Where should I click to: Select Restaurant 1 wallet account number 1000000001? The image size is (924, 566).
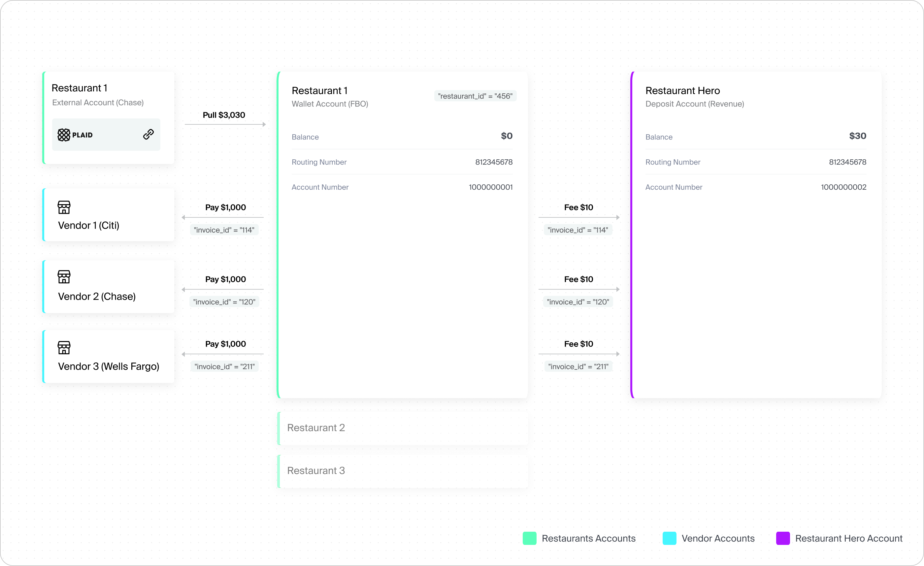[490, 187]
